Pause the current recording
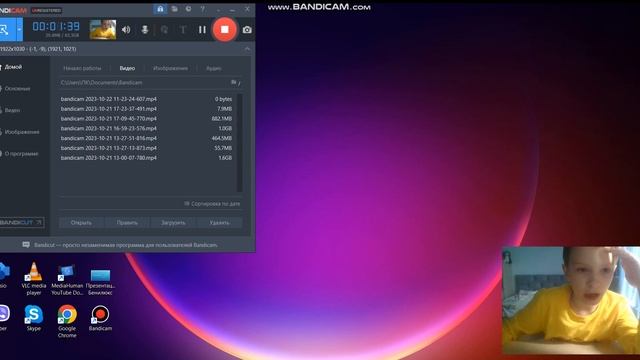The width and height of the screenshot is (640, 360). [x=202, y=30]
